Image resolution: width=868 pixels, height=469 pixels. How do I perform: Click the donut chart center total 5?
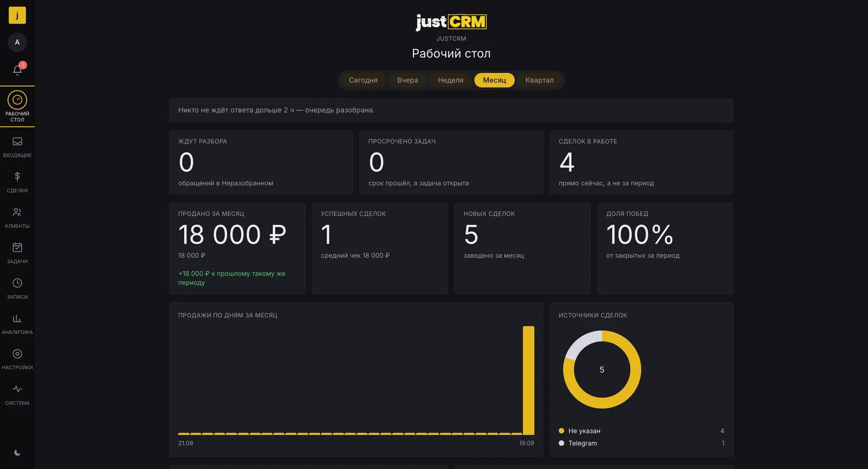coord(602,370)
